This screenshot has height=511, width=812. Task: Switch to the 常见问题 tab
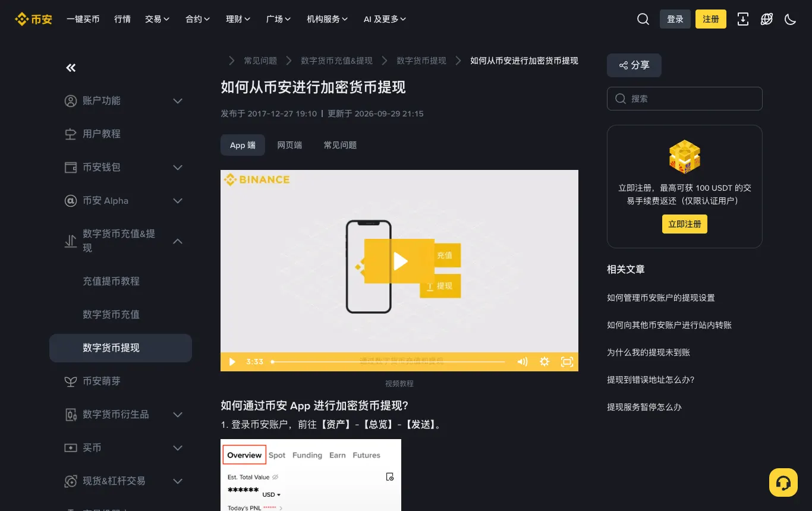340,145
